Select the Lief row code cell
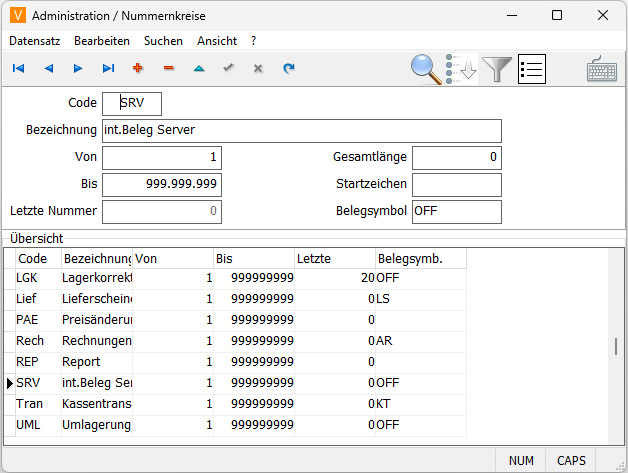 click(38, 299)
